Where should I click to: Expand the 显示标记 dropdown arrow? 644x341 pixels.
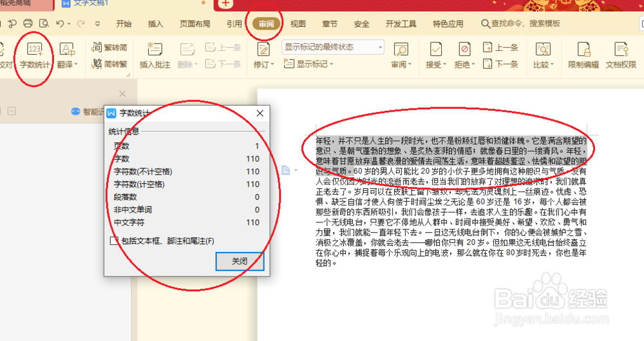coord(332,64)
